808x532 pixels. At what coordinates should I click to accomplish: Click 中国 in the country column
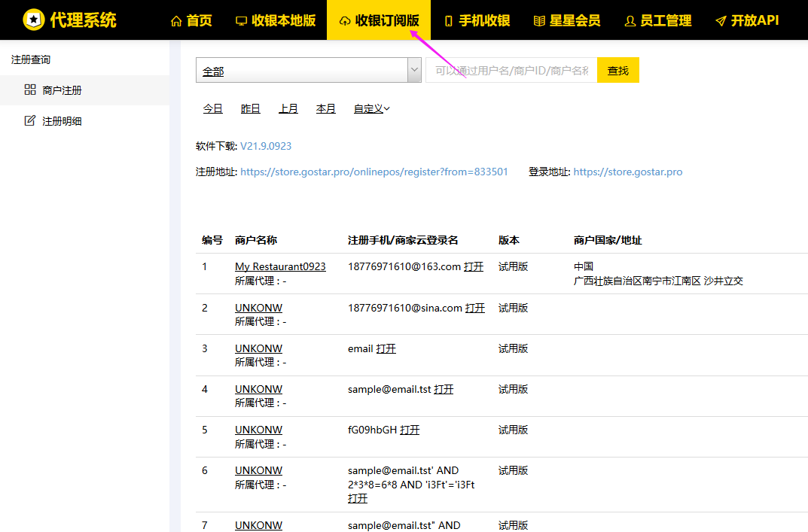(x=584, y=266)
